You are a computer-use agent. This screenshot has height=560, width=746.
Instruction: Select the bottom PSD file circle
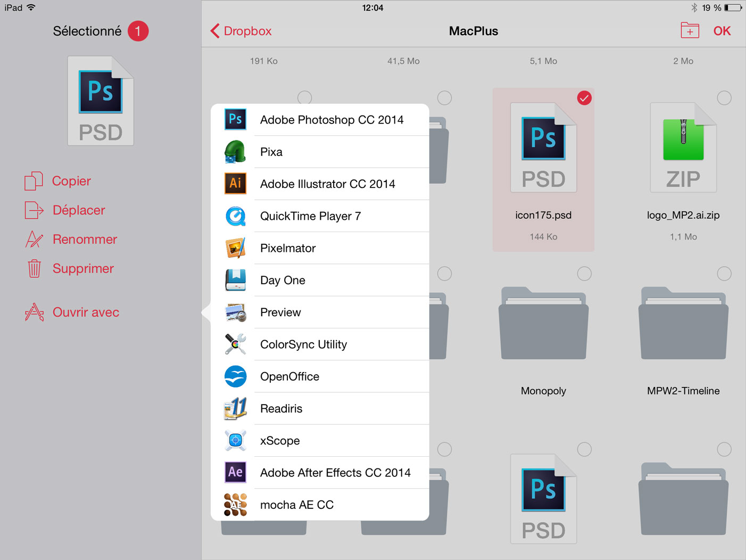584,449
